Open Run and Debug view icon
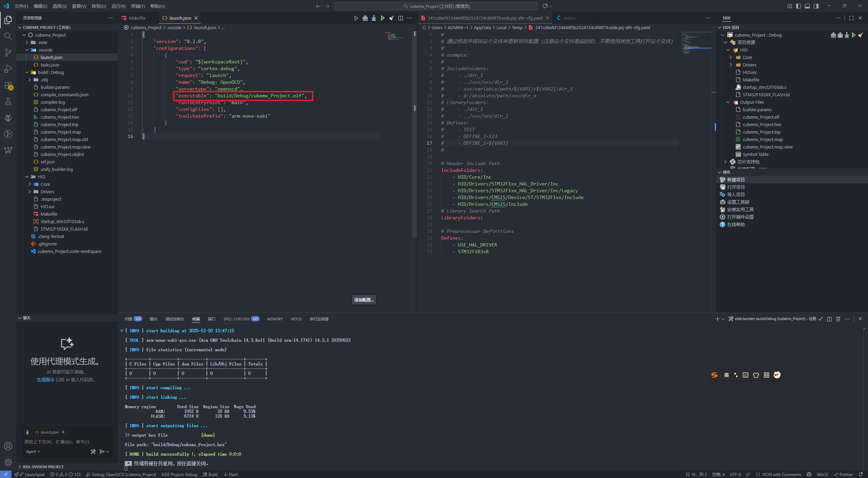 pyautogui.click(x=8, y=69)
